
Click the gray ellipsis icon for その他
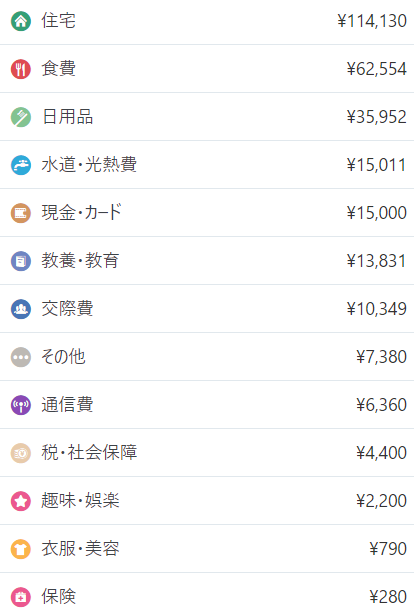click(x=21, y=357)
